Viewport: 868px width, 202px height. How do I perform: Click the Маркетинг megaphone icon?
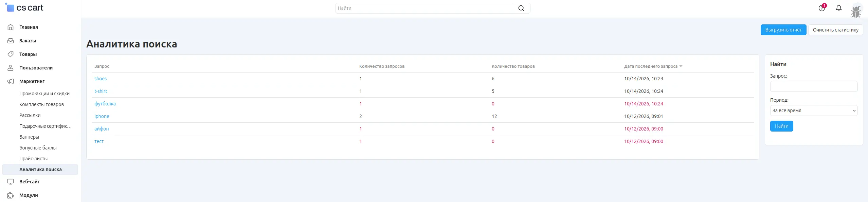point(11,81)
